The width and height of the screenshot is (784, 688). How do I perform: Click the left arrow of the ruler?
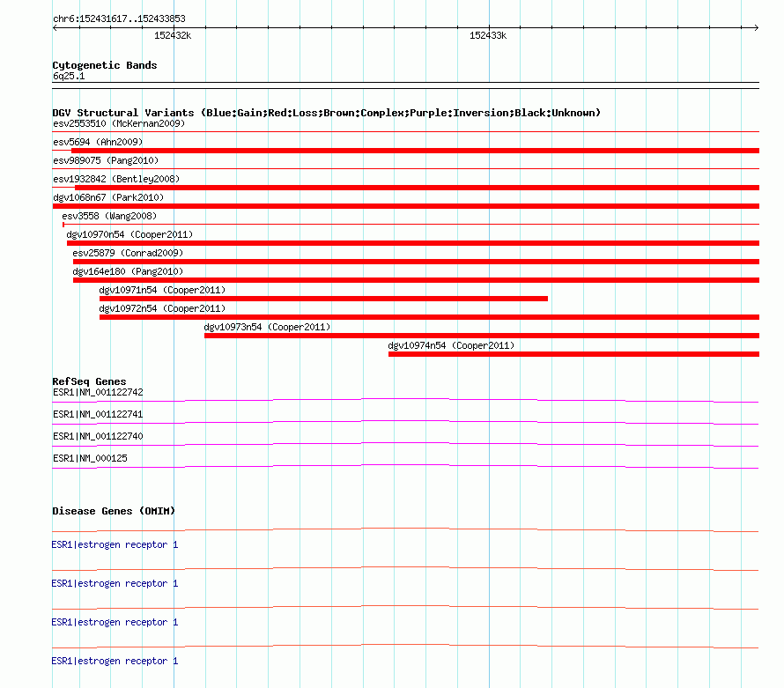[x=55, y=28]
